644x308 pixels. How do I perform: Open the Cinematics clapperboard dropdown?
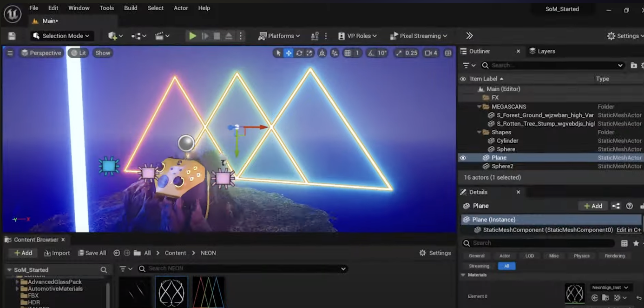point(162,36)
